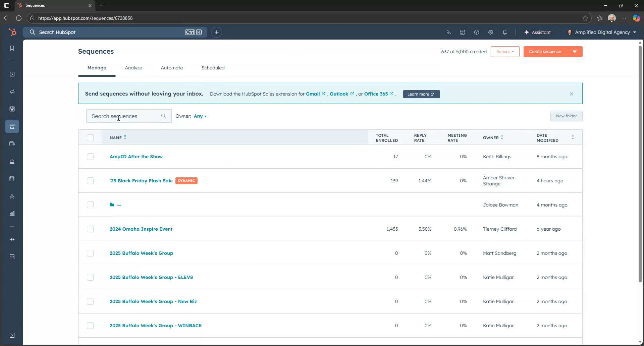Check the 2024 Omaha Inspire Event row checkbox
The width and height of the screenshot is (644, 346).
pyautogui.click(x=90, y=229)
